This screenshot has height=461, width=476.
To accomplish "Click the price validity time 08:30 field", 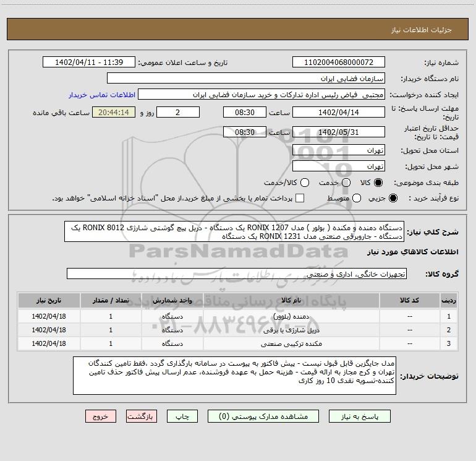I will click(245, 132).
